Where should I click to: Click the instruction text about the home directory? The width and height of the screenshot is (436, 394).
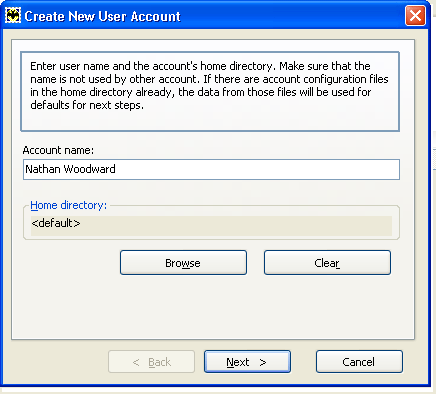tap(209, 85)
